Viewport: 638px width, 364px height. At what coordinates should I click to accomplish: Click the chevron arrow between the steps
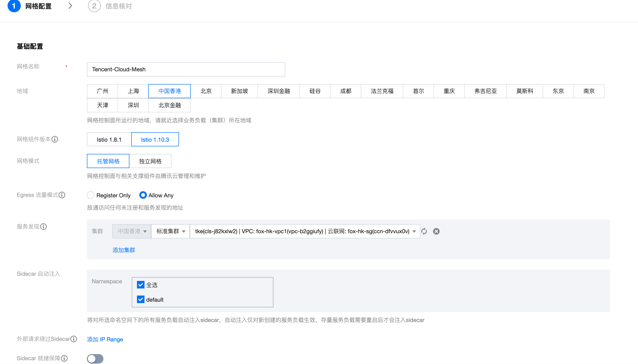(x=70, y=6)
